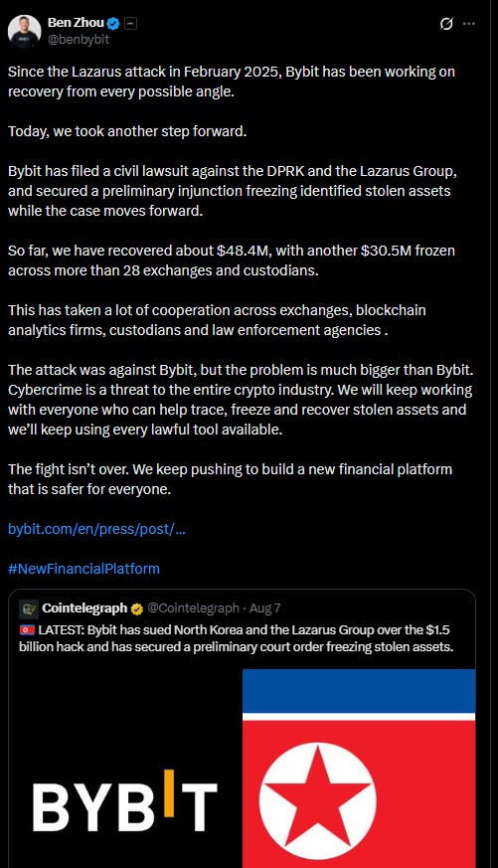Viewport: 498px width, 868px height.
Task: Open the three-dot More options menu
Action: point(468,24)
